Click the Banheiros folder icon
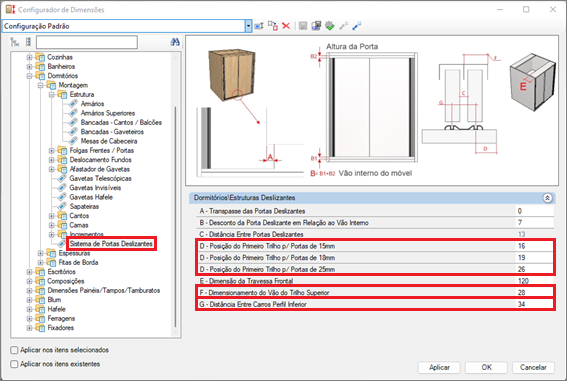This screenshot has width=567, height=381. pos(40,67)
